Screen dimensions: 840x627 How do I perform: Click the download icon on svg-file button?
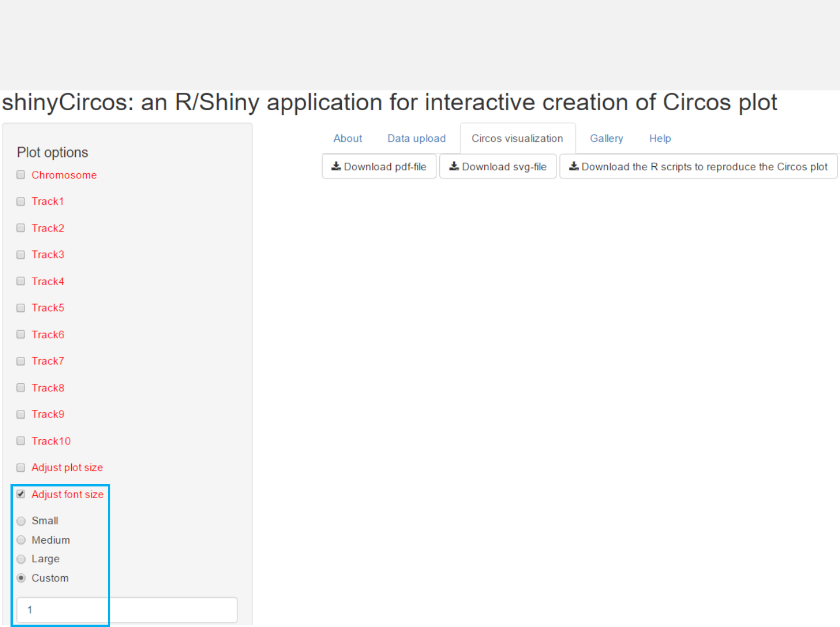tap(454, 166)
